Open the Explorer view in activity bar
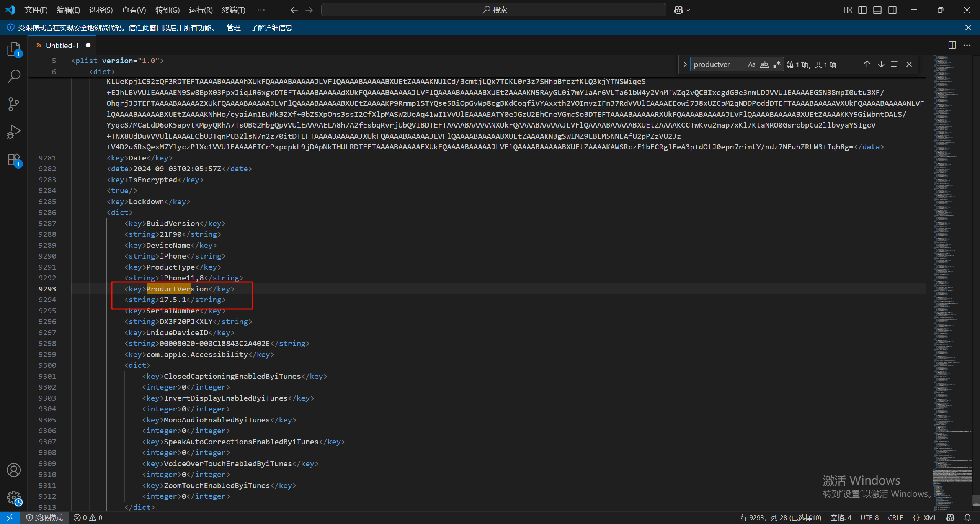 14,49
